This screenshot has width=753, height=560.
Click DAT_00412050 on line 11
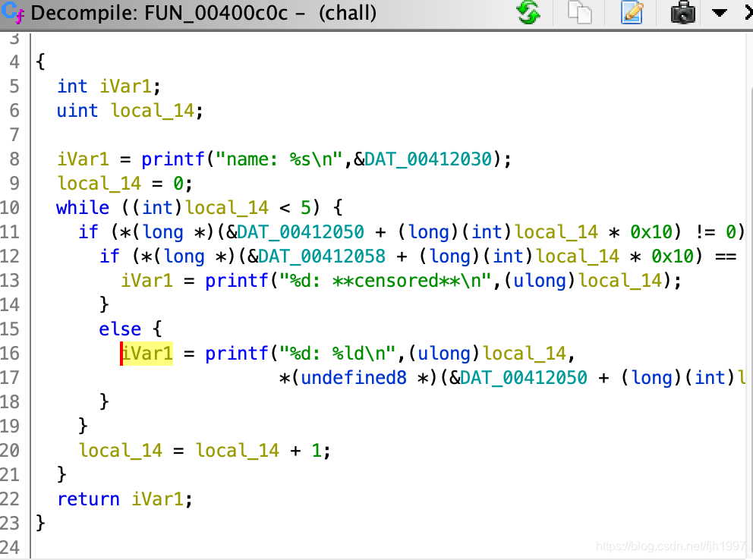click(301, 232)
